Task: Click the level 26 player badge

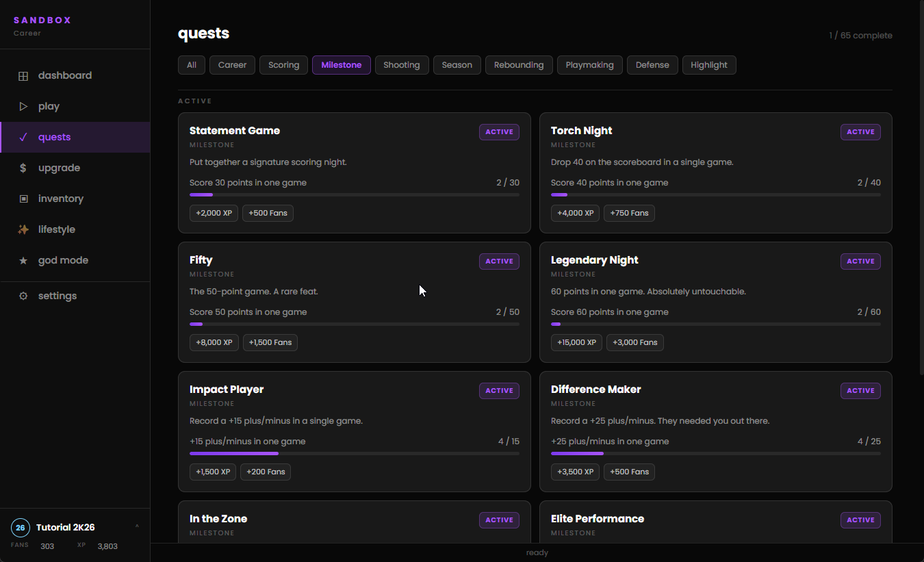Action: (21, 528)
